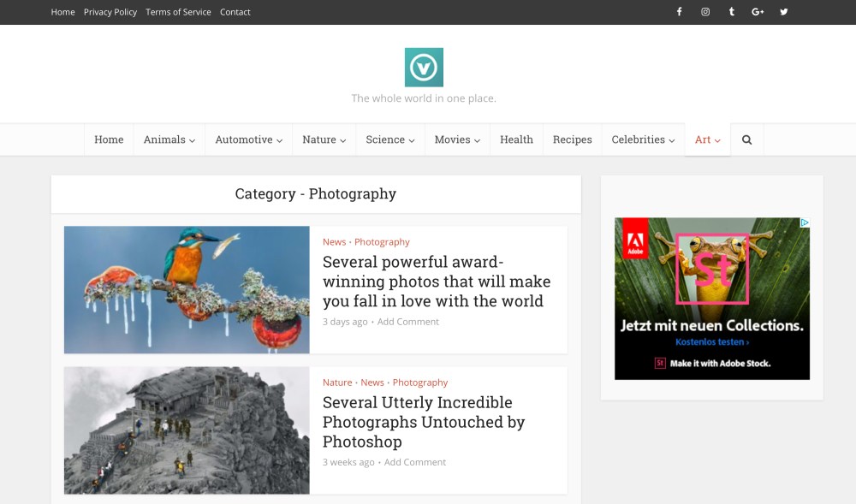
Task: Click the kingfisher bird article thumbnail
Action: click(187, 289)
